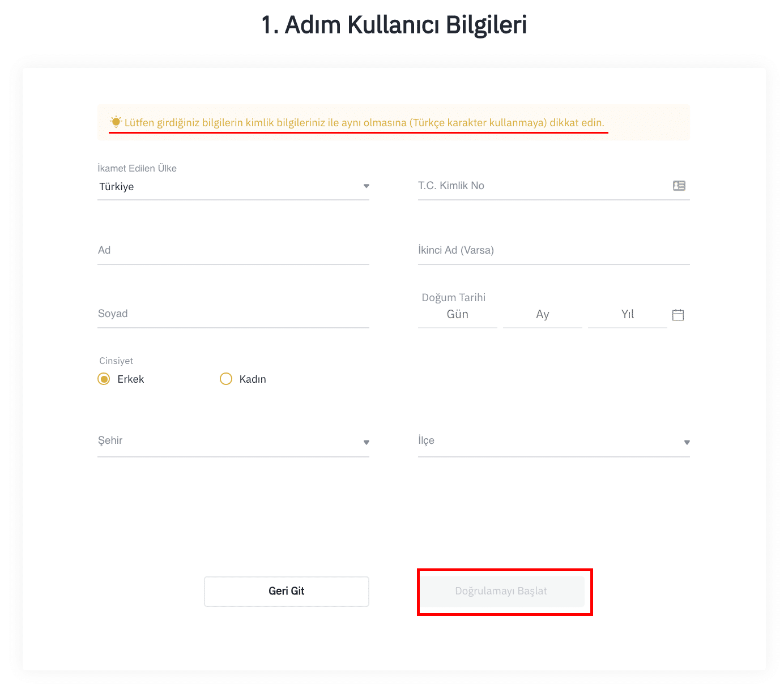Click the Türkiye country value
This screenshot has width=784, height=685.
[x=117, y=187]
